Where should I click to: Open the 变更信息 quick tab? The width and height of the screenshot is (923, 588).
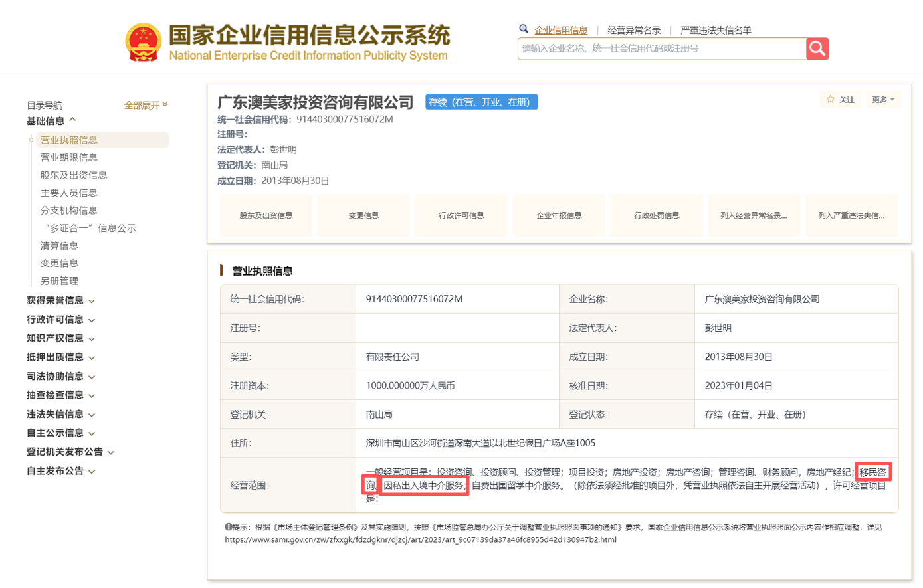363,215
